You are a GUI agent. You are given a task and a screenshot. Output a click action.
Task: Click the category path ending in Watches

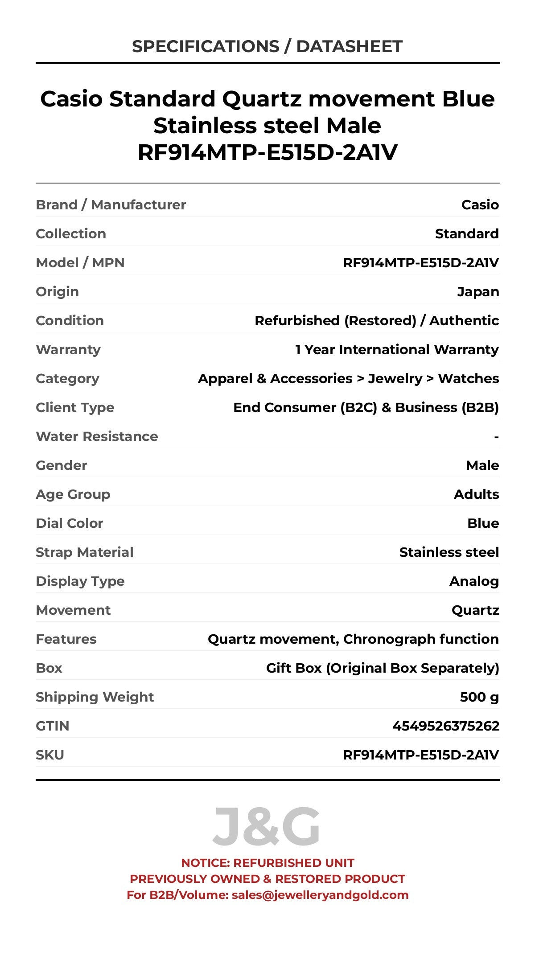348,379
